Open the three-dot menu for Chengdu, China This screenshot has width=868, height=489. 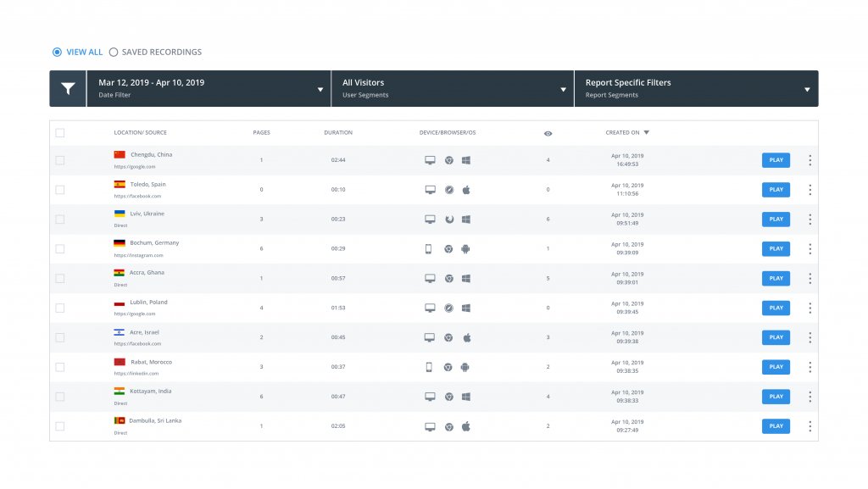pos(810,160)
